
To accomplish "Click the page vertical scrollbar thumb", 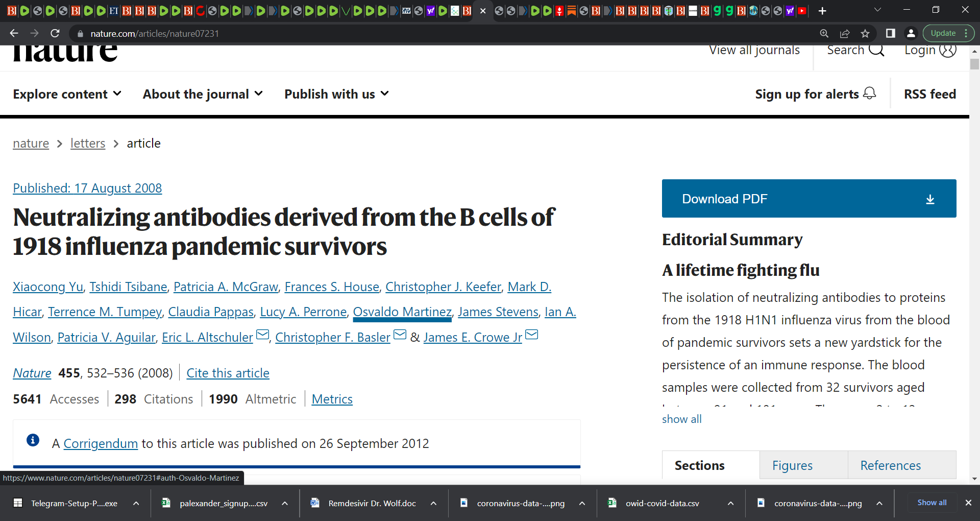I will pos(974,64).
